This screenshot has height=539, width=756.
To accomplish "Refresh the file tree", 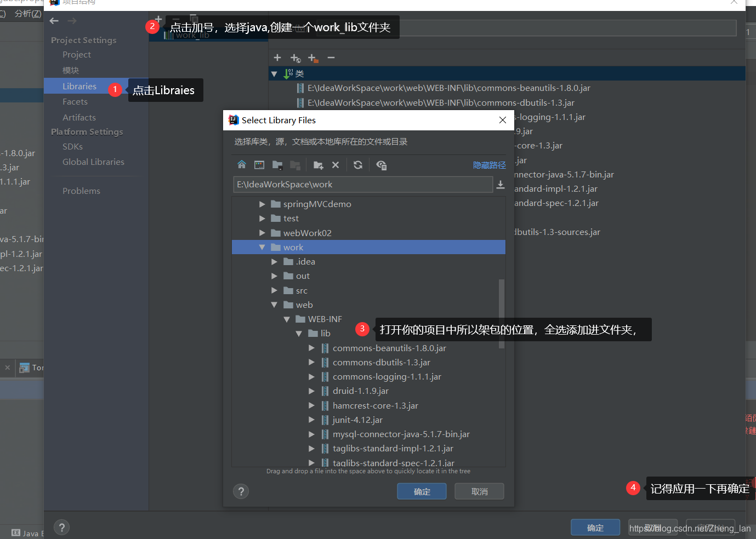I will pos(358,165).
